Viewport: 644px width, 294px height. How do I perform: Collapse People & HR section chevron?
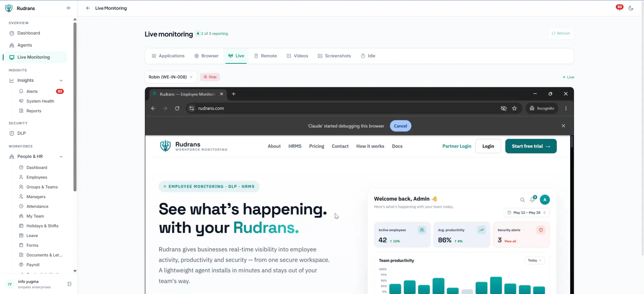(61, 157)
